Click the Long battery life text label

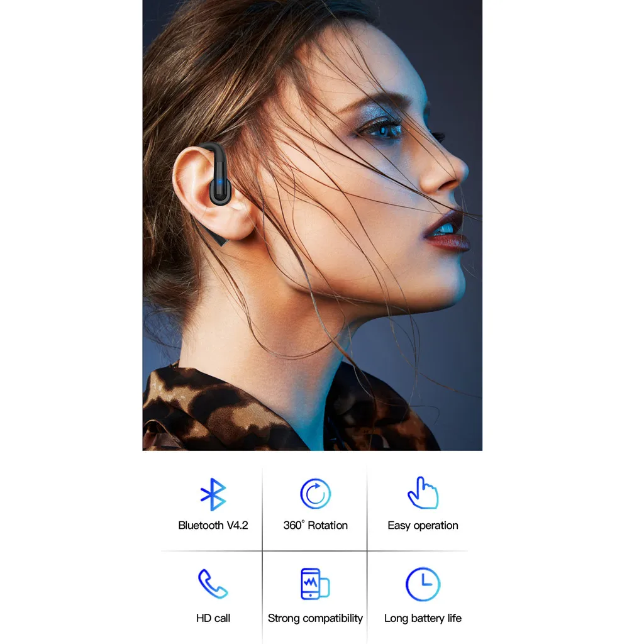(x=422, y=618)
